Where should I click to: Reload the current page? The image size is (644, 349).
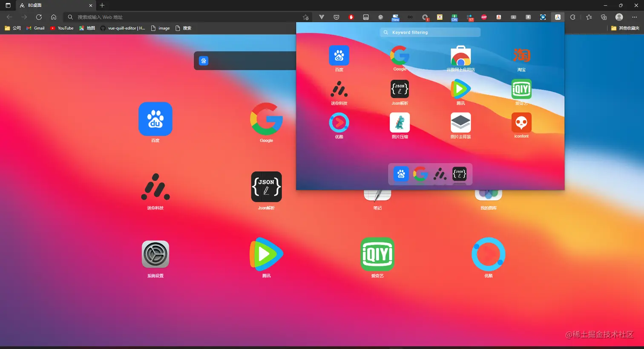(x=39, y=17)
